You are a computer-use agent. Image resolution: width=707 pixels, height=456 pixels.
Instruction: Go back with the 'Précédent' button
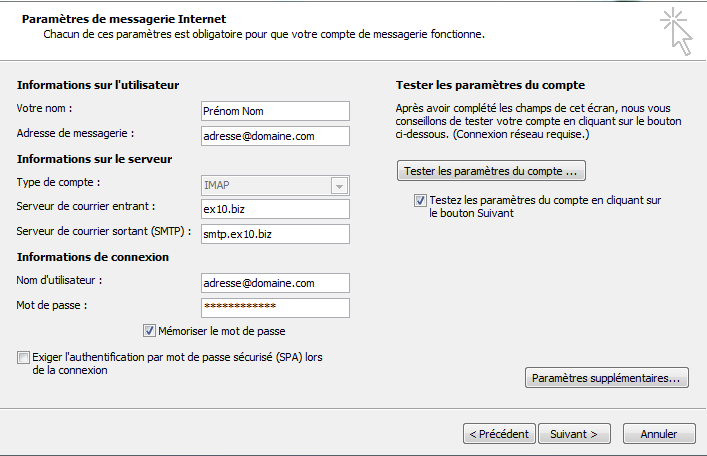(497, 434)
